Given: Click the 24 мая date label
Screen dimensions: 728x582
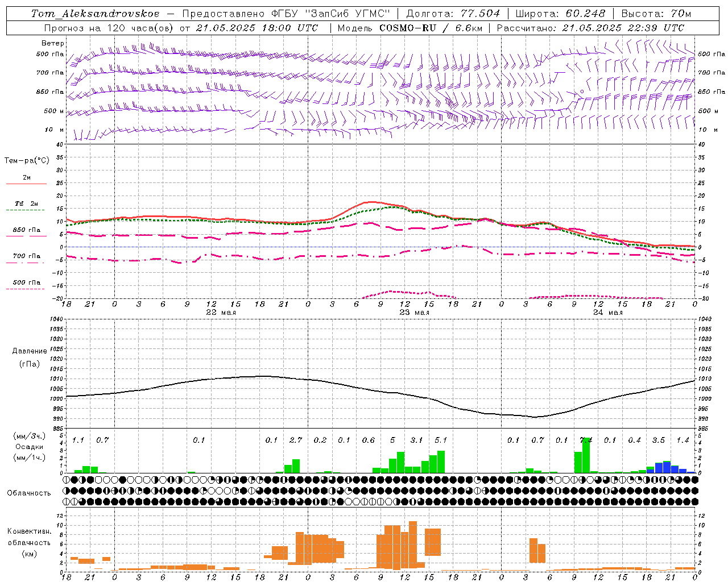Looking at the screenshot, I should [607, 313].
